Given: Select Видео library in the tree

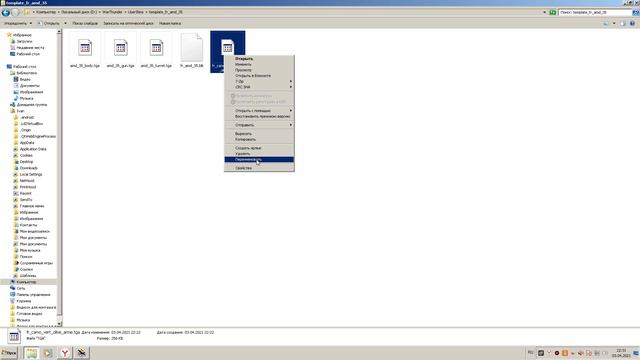Looking at the screenshot, I should click(25, 79).
